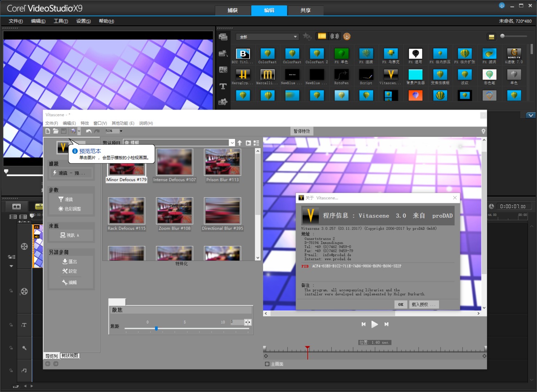Screen dimensions: 537x392
Task: Click the add-to-favorites star icon
Action: coord(307,36)
